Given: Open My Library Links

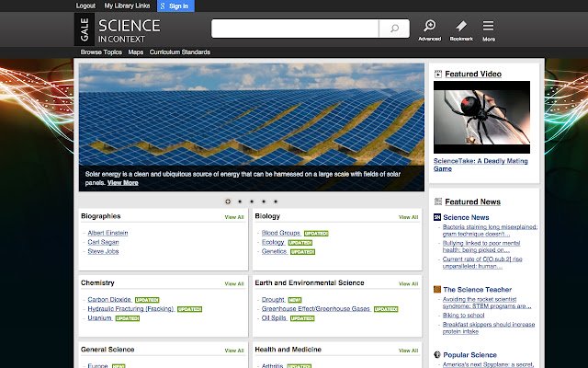Looking at the screenshot, I should click(x=127, y=6).
